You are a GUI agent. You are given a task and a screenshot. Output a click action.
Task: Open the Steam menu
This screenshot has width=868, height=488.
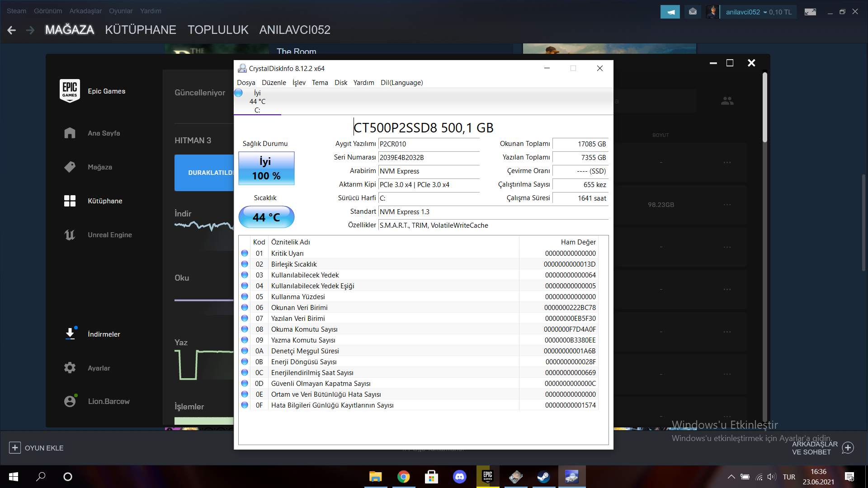(x=16, y=11)
